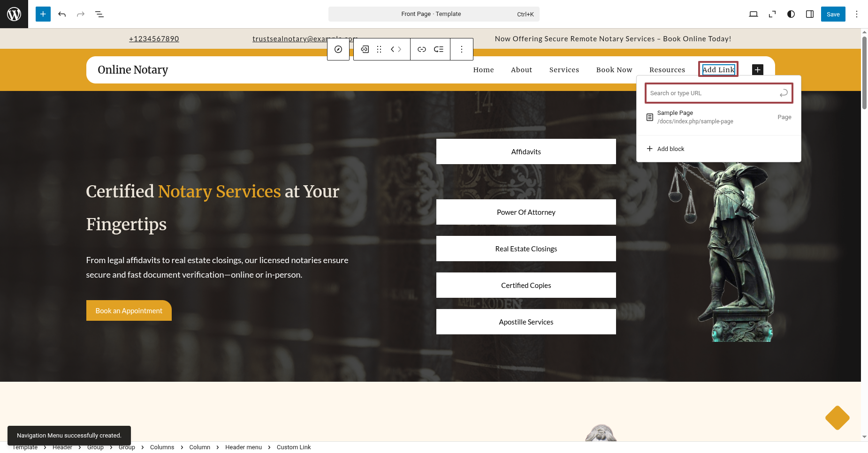Click the undo arrow in top bar
This screenshot has height=453, width=868.
click(x=62, y=14)
